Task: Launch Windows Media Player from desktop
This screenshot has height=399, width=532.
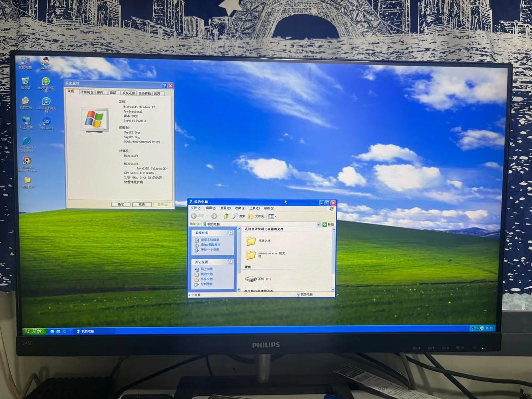Action: (27, 161)
